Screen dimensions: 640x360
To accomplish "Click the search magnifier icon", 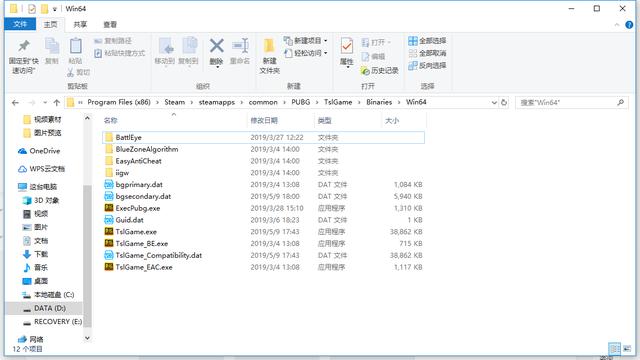I will [620, 102].
